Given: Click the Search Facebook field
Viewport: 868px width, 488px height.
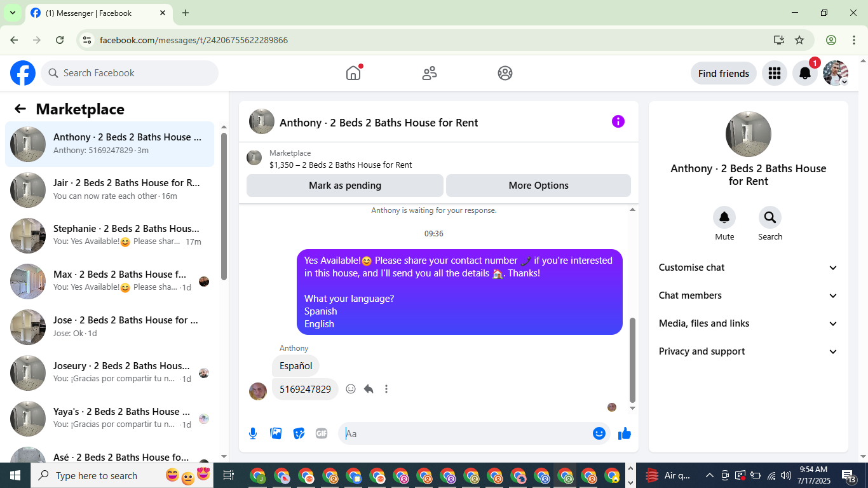Looking at the screenshot, I should 130,73.
